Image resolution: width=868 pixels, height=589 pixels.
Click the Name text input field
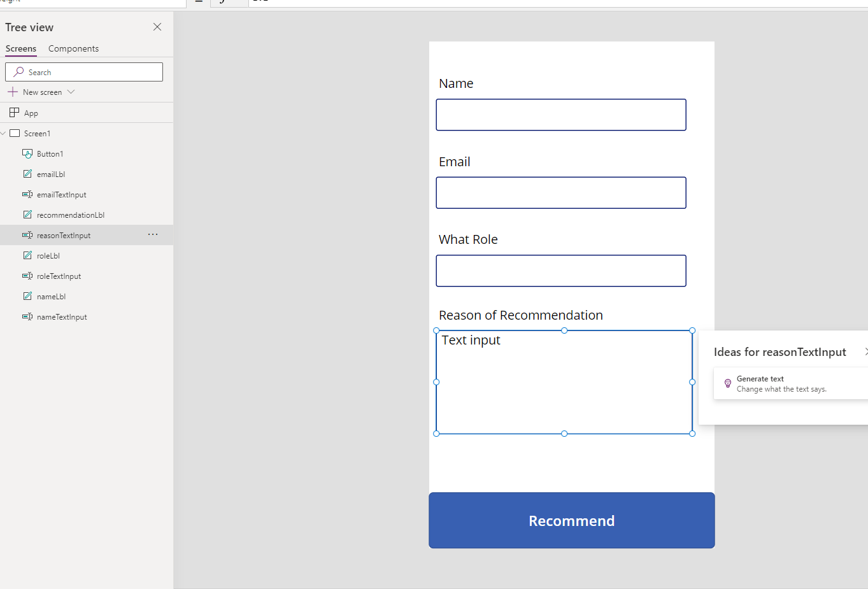pos(560,115)
